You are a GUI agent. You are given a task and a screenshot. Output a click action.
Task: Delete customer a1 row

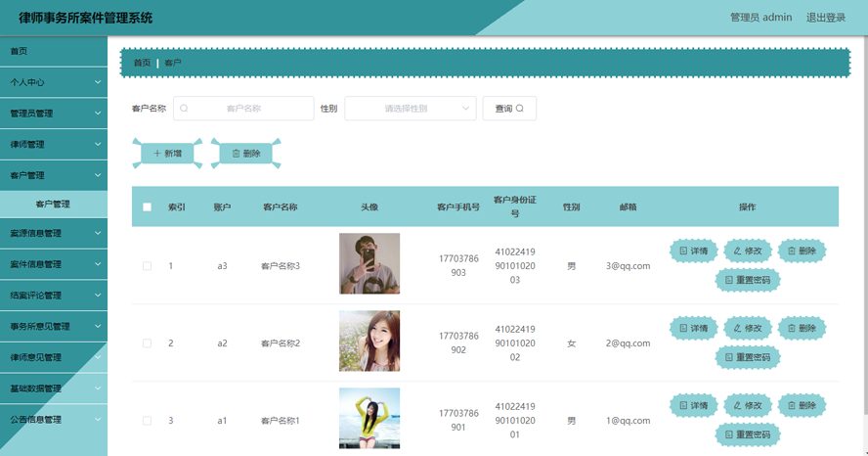802,405
